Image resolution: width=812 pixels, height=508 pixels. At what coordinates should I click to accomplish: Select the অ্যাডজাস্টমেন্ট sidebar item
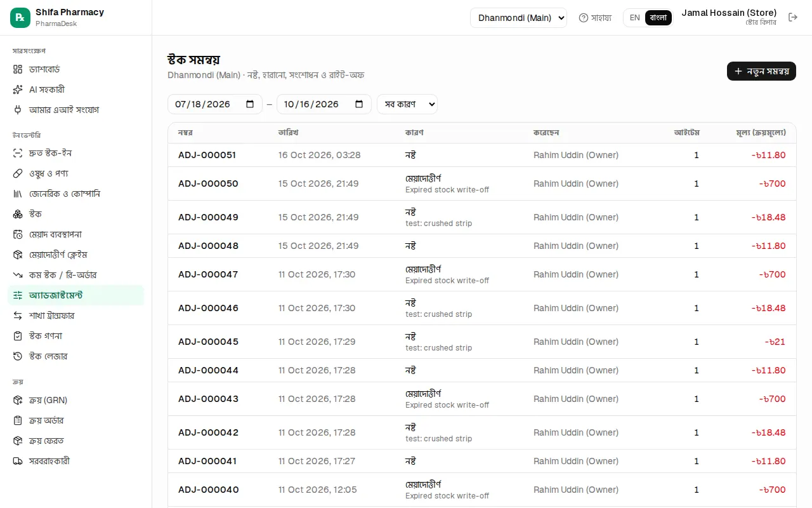click(x=75, y=295)
